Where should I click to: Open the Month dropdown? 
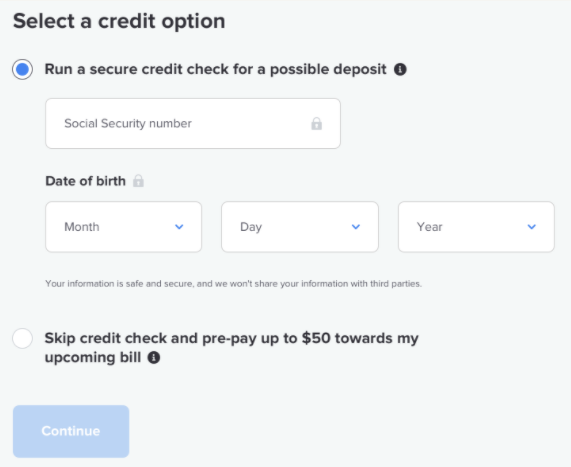[123, 227]
